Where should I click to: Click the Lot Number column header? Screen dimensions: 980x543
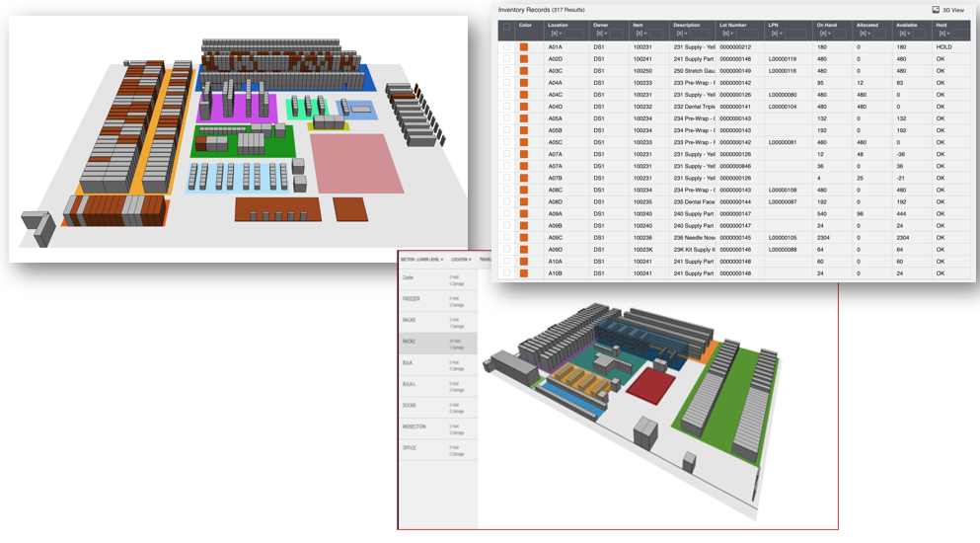pyautogui.click(x=733, y=25)
